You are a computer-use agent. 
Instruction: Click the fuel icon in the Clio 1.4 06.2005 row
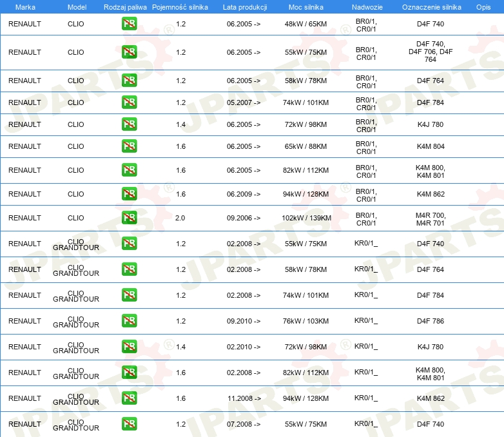[x=129, y=124]
